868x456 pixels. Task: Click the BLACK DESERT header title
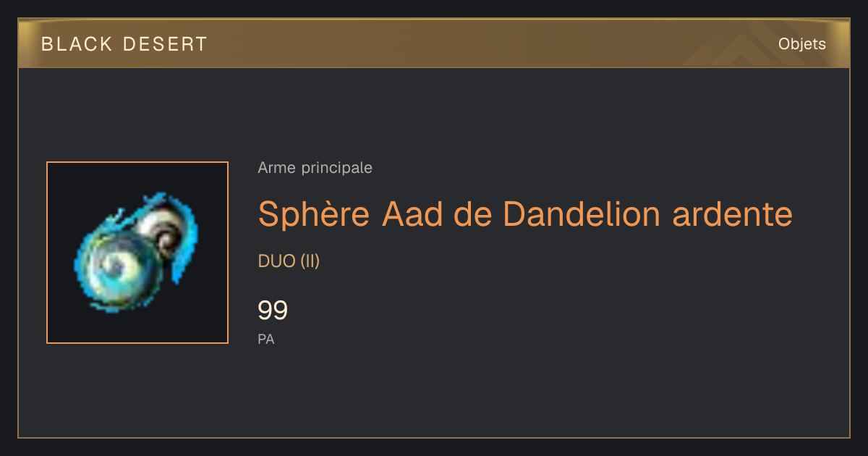click(124, 44)
